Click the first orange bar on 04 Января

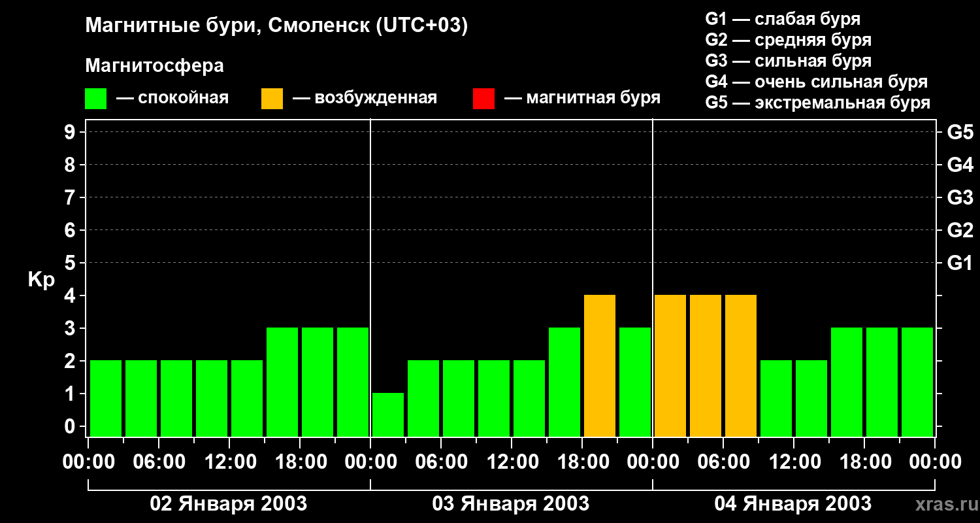[x=670, y=365]
